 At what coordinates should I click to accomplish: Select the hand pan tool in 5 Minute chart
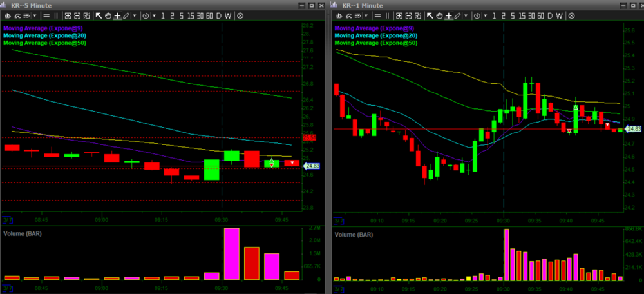coord(108,15)
